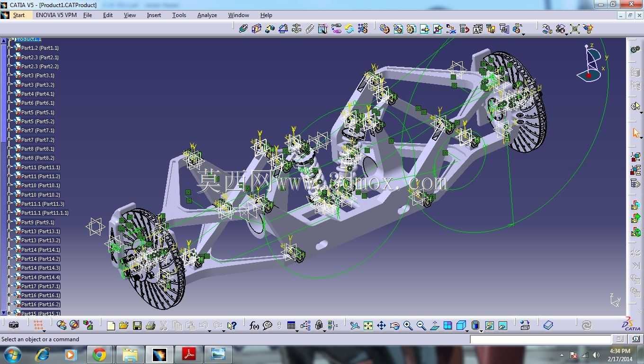644x364 pixels.
Task: Click the Explode assembly icon
Action: 574,29
